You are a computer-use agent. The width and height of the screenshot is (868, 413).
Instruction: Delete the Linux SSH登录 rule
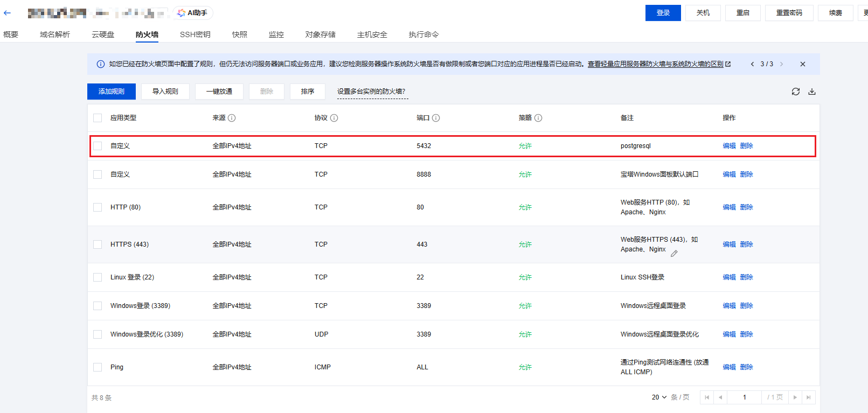[746, 277]
